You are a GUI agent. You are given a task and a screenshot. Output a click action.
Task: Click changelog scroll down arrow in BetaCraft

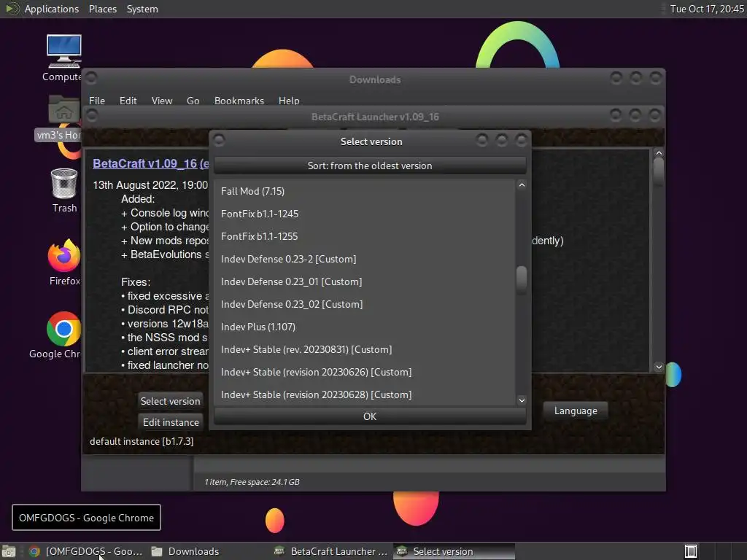pos(659,367)
